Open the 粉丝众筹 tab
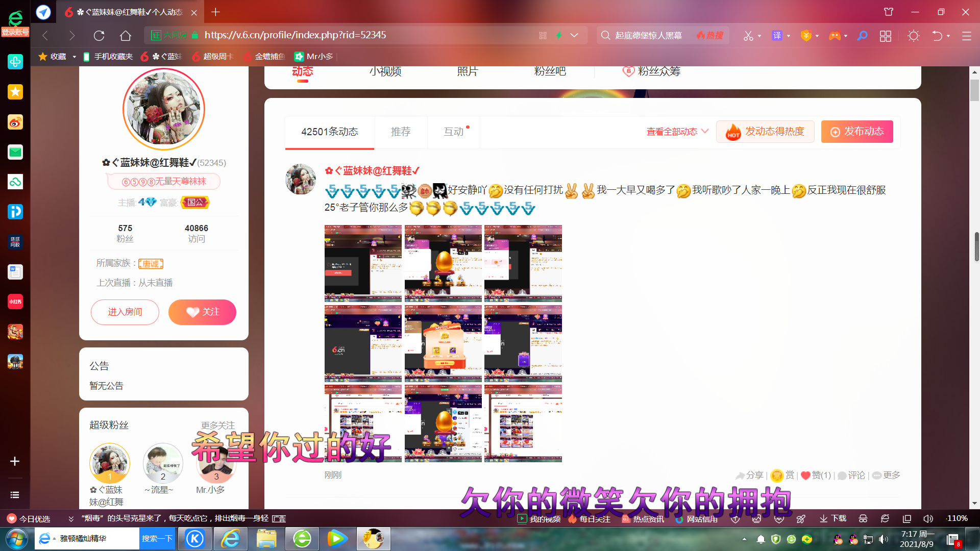Viewport: 980px width, 551px height. 652,71
